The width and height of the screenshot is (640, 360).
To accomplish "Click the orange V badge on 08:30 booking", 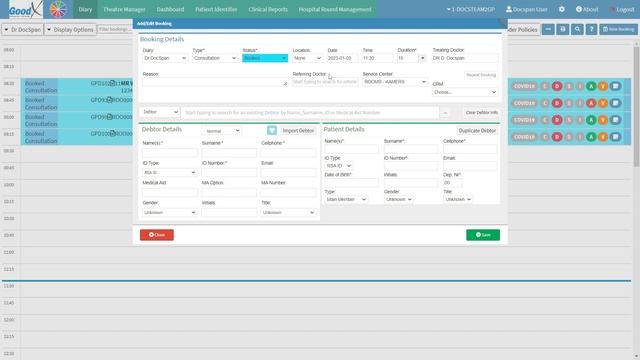I will (x=602, y=86).
